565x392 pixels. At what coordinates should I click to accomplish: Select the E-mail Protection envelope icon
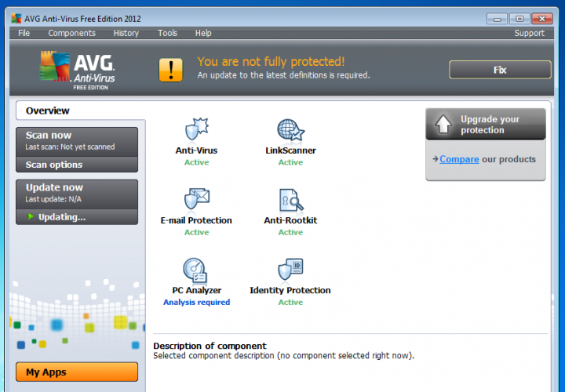[197, 198]
